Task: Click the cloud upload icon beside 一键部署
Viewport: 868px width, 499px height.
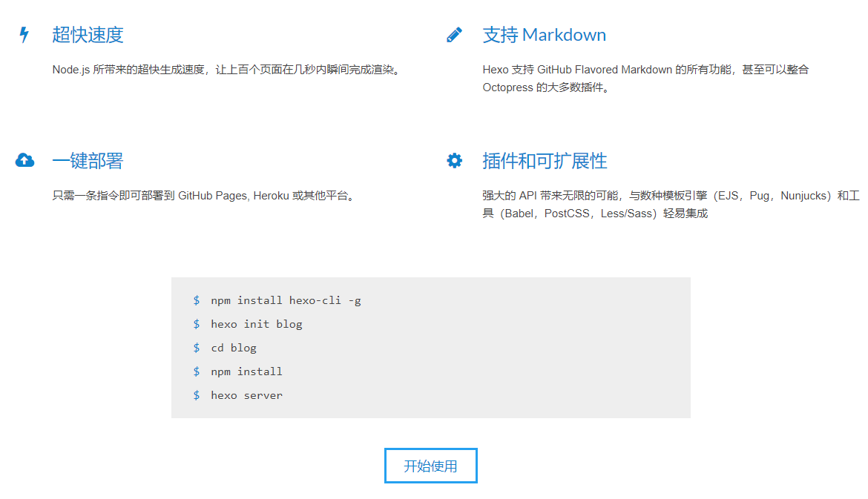Action: (x=24, y=159)
